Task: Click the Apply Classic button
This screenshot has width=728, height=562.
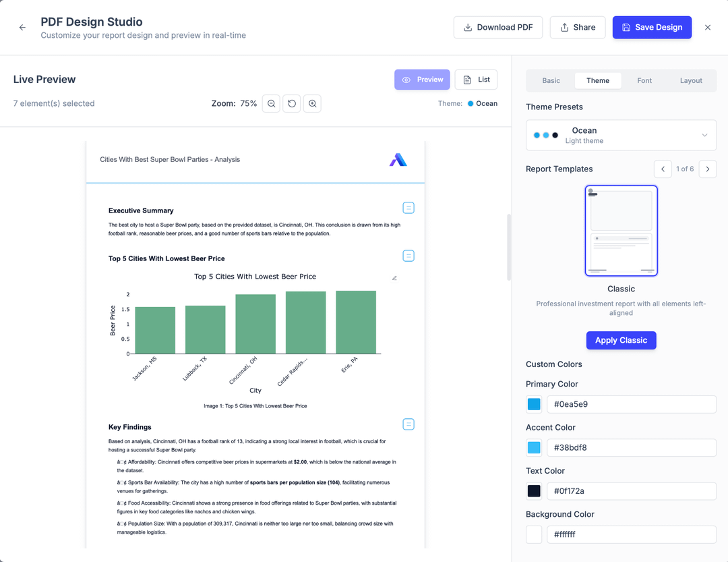Action: [x=621, y=340]
